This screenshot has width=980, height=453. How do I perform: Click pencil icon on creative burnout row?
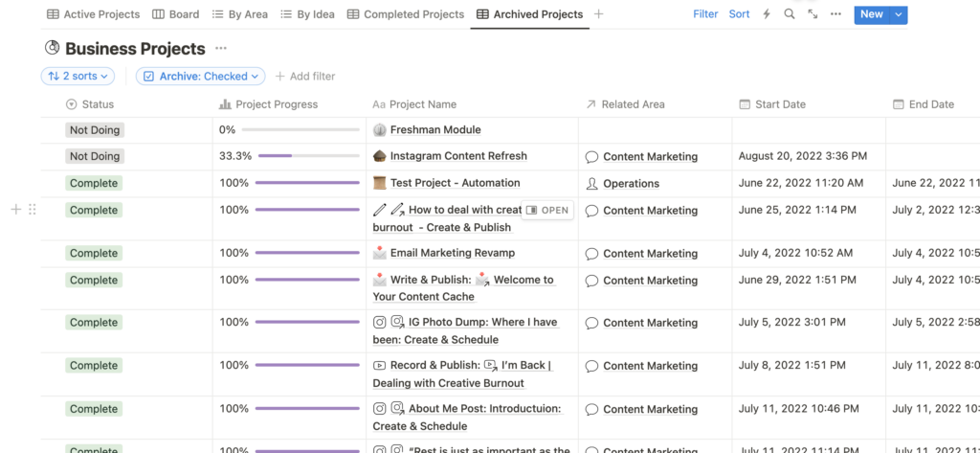click(379, 210)
